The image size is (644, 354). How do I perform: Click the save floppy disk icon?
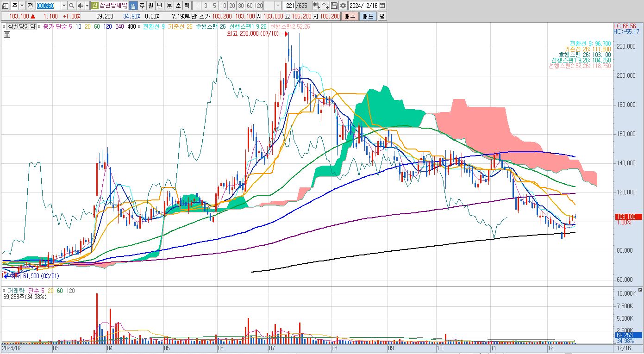[334, 6]
